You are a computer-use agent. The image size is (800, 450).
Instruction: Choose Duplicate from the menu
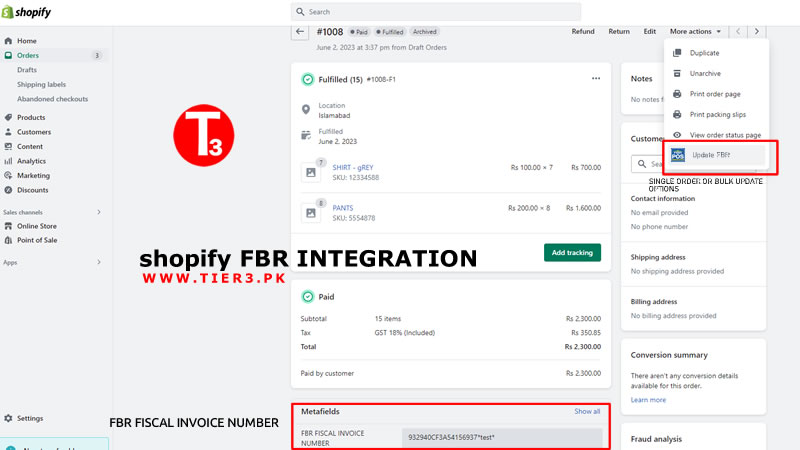[x=716, y=53]
